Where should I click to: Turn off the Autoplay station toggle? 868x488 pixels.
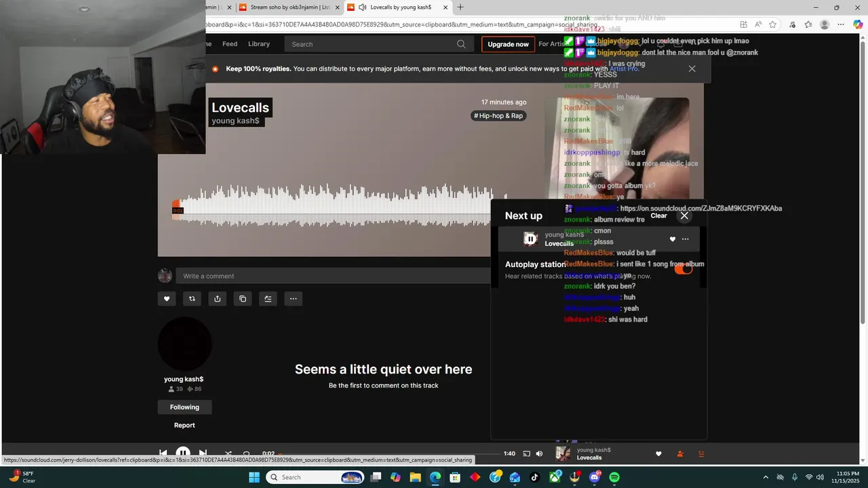(x=684, y=268)
